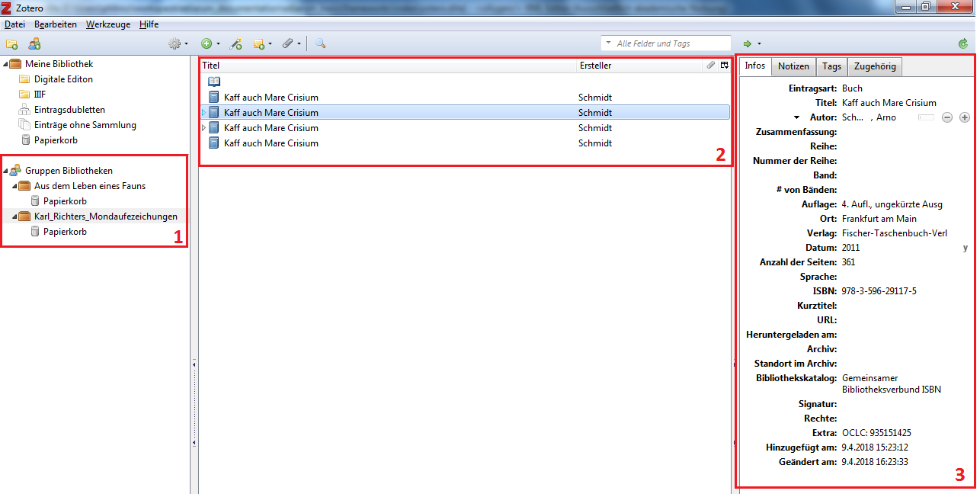This screenshot has width=980, height=494.
Task: Switch to the Infos tab
Action: [x=754, y=66]
